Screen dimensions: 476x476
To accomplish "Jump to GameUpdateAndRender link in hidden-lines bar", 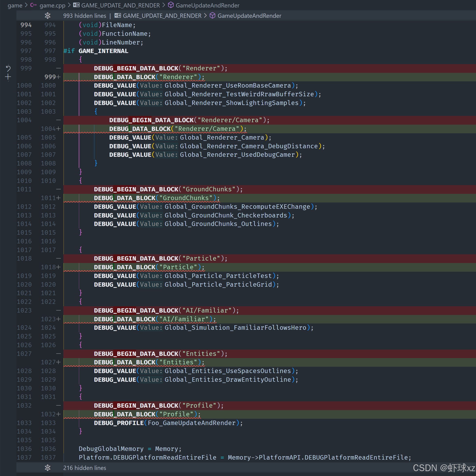I will click(249, 16).
